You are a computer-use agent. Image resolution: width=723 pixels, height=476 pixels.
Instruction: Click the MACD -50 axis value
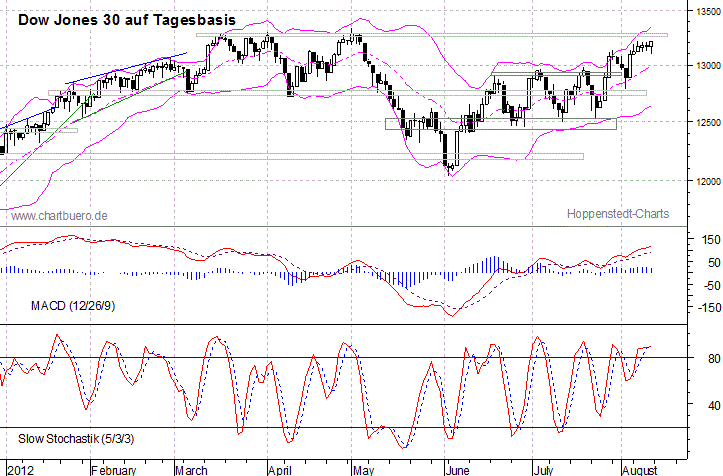pyautogui.click(x=712, y=286)
